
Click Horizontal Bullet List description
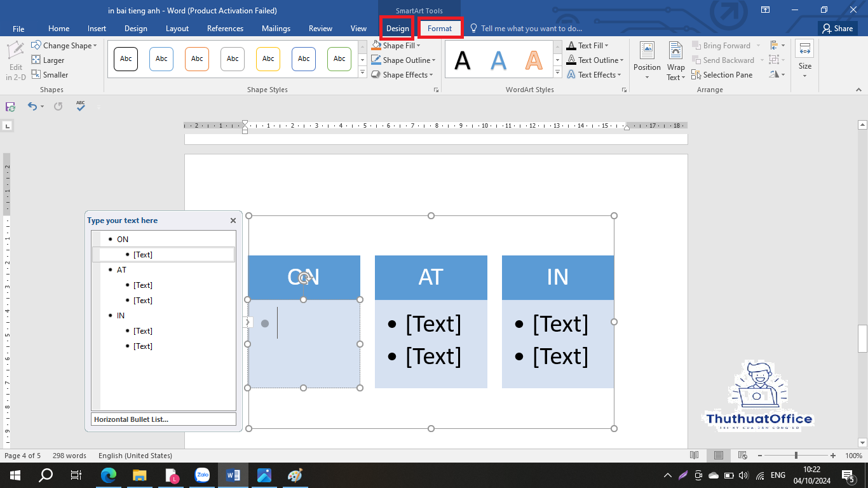coord(164,419)
